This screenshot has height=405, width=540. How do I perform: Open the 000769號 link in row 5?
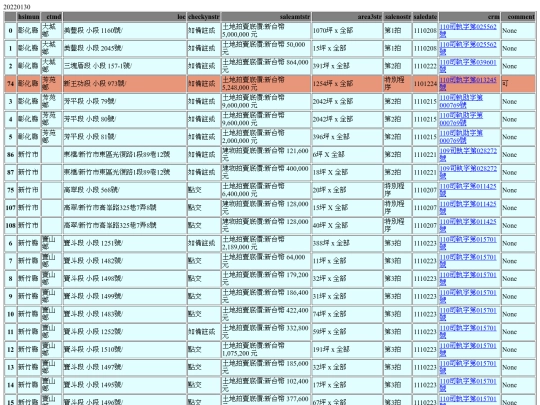461,137
